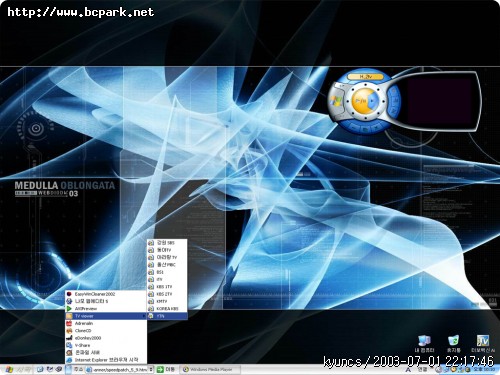Click the Windows logo on player skin
Image resolution: width=500 pixels, height=375 pixels.
point(336,101)
